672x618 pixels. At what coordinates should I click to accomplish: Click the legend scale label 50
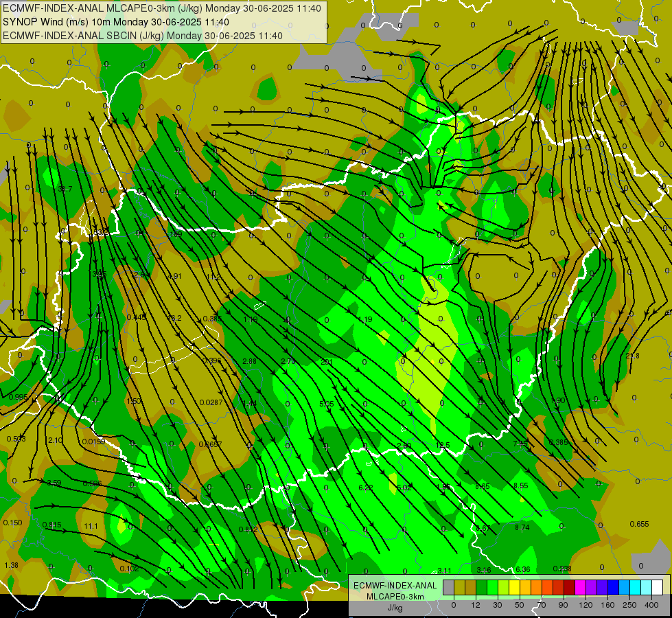[x=520, y=605]
